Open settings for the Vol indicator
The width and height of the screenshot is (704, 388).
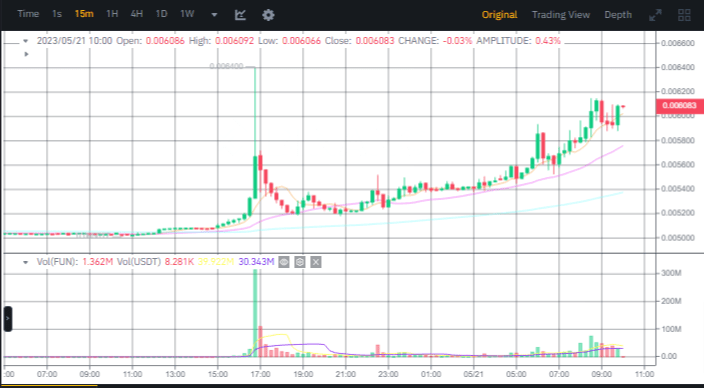(300, 262)
